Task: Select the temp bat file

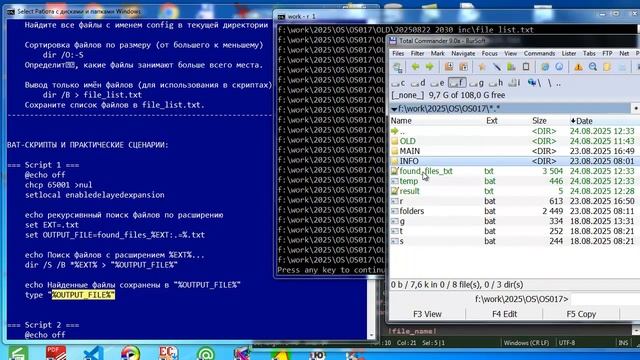Action: tap(514, 181)
